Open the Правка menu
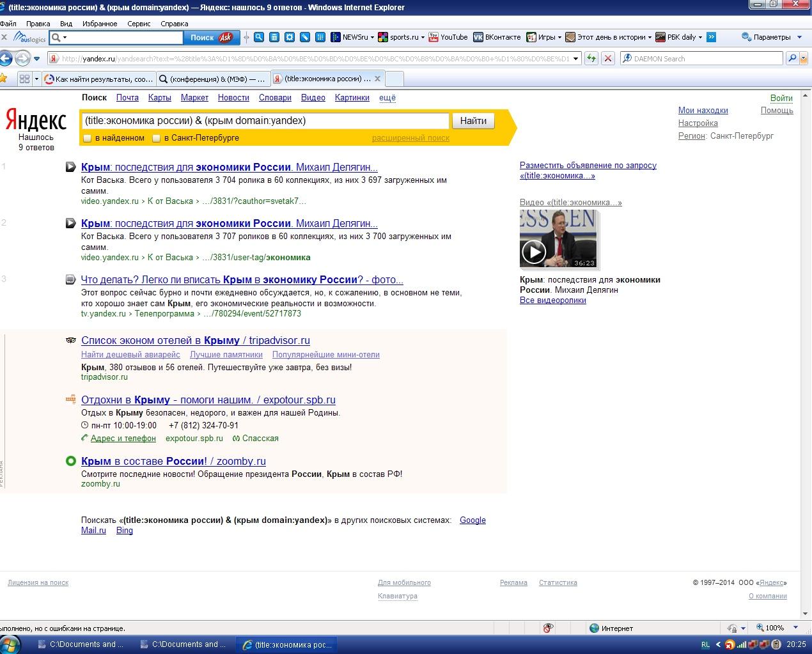 (38, 24)
